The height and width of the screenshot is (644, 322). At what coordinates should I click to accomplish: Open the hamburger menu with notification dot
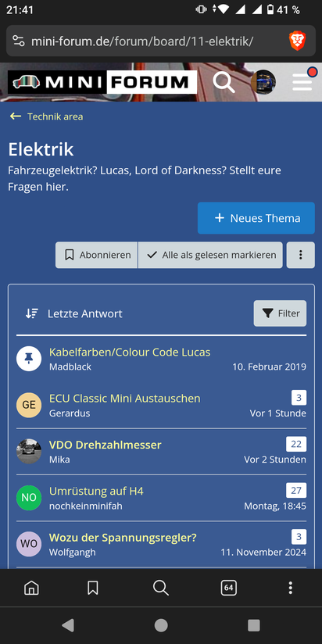302,81
